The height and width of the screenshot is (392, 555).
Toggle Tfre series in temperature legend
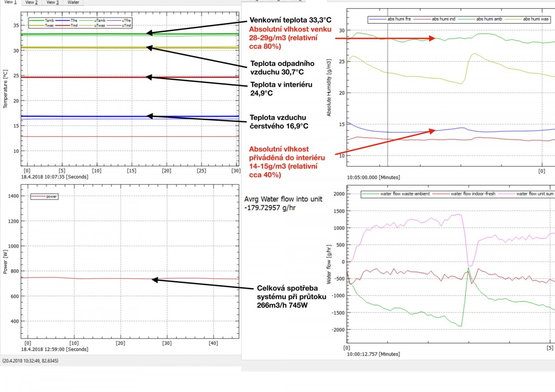(75, 21)
